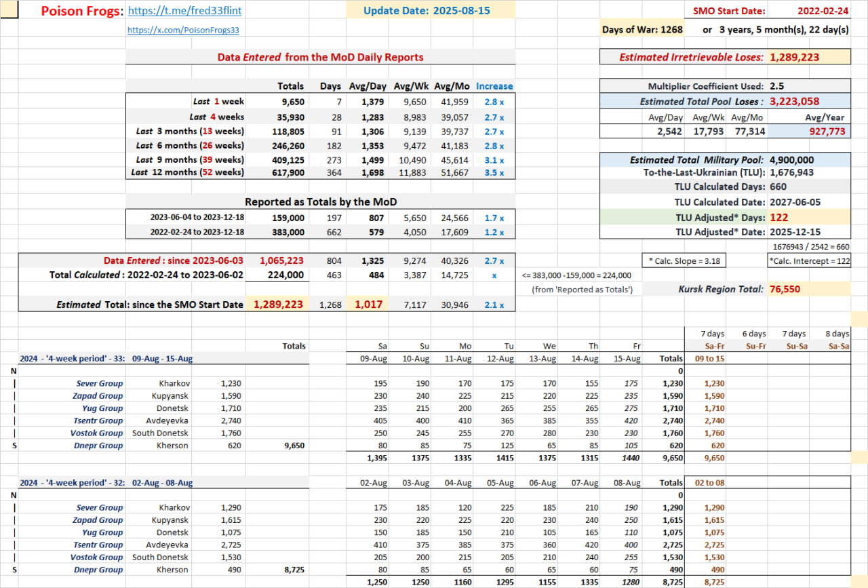This screenshot has width=868, height=588.
Task: Select the 'Poison Frogs:' title cell
Action: point(83,11)
